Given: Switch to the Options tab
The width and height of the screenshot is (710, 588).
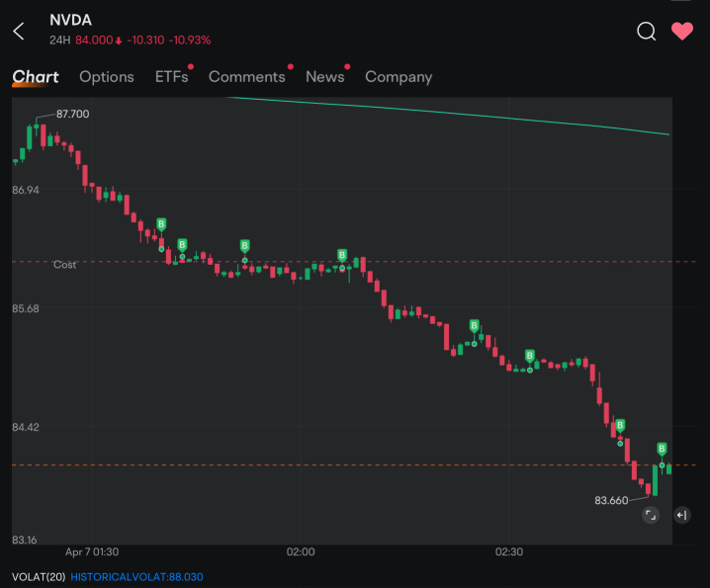Looking at the screenshot, I should pyautogui.click(x=107, y=77).
